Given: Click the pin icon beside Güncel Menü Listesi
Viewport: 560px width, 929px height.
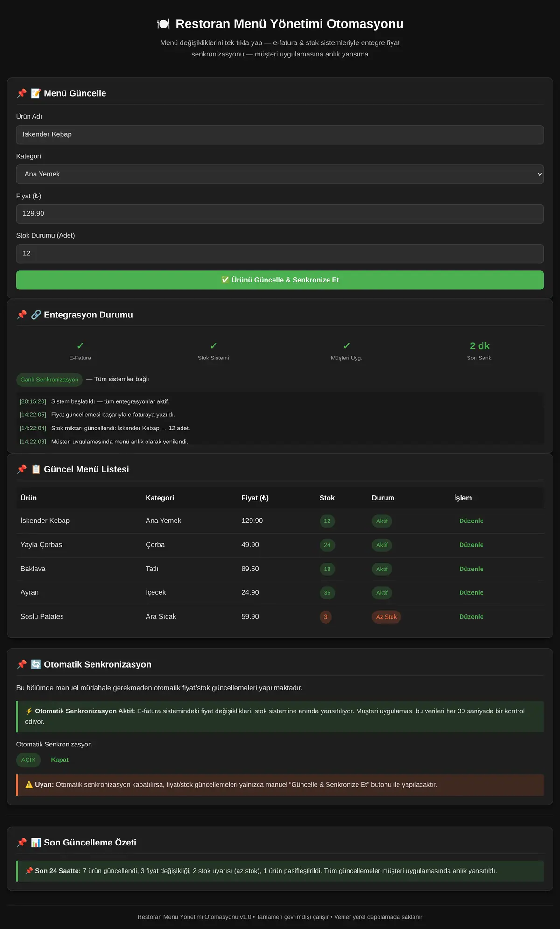Looking at the screenshot, I should tap(21, 469).
